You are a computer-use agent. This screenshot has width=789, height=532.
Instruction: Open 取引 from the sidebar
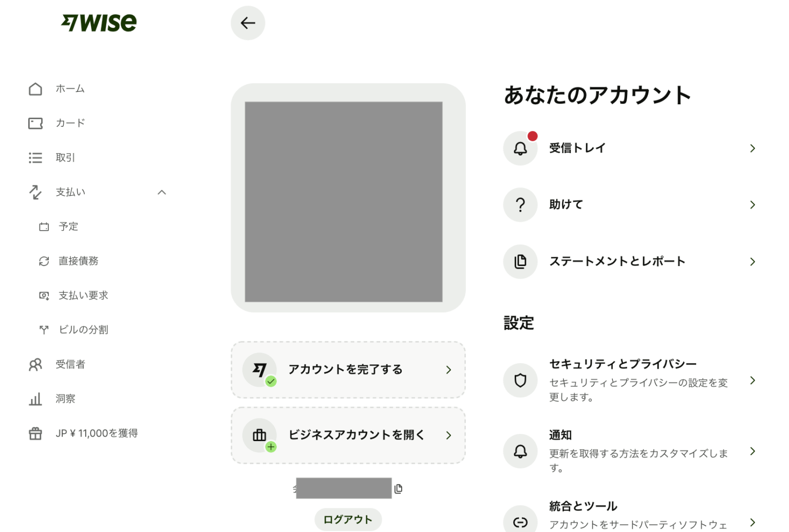coord(65,158)
